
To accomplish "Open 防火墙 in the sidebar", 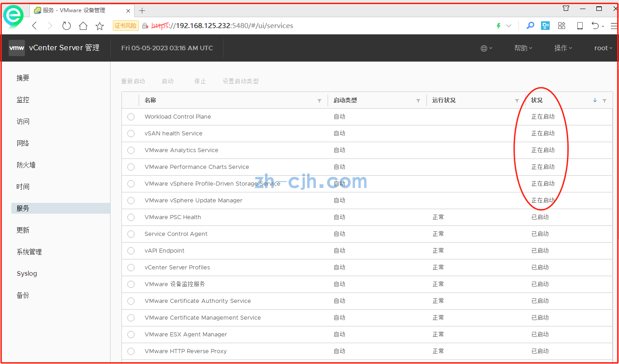I will pos(26,165).
